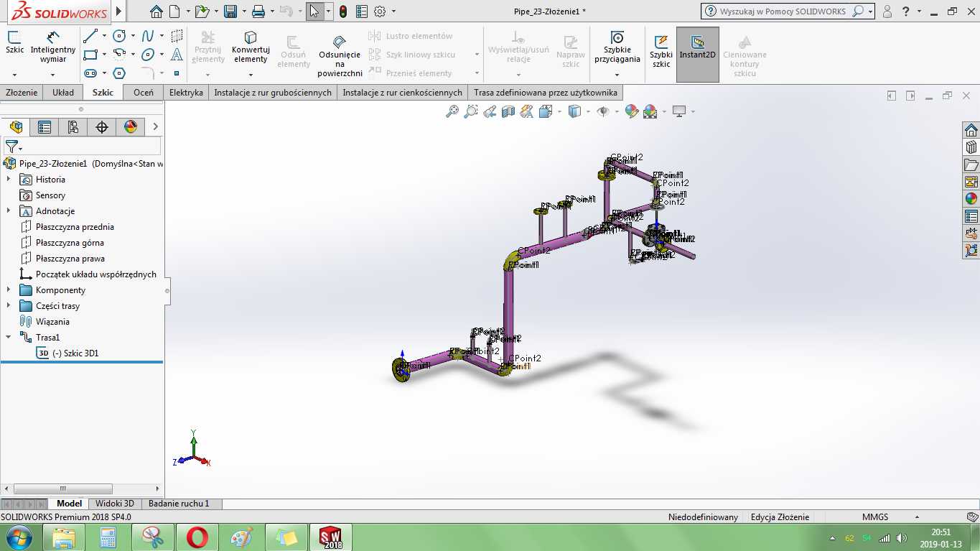The height and width of the screenshot is (551, 980).
Task: Open the Edit Appearance color ball icon
Action: pos(632,111)
